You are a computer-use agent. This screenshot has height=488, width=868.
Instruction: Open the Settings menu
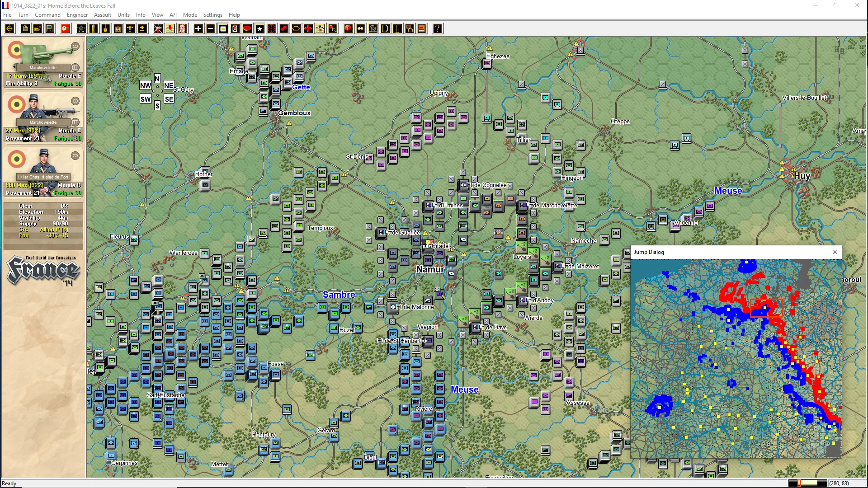tap(212, 15)
